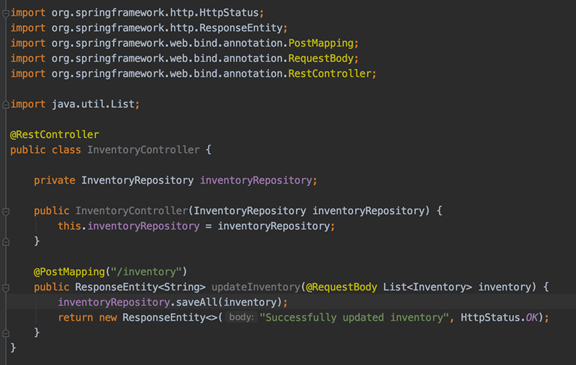Click purple inventoryRepository field name in private declaration
Image resolution: width=576 pixels, height=365 pixels.
coord(256,180)
